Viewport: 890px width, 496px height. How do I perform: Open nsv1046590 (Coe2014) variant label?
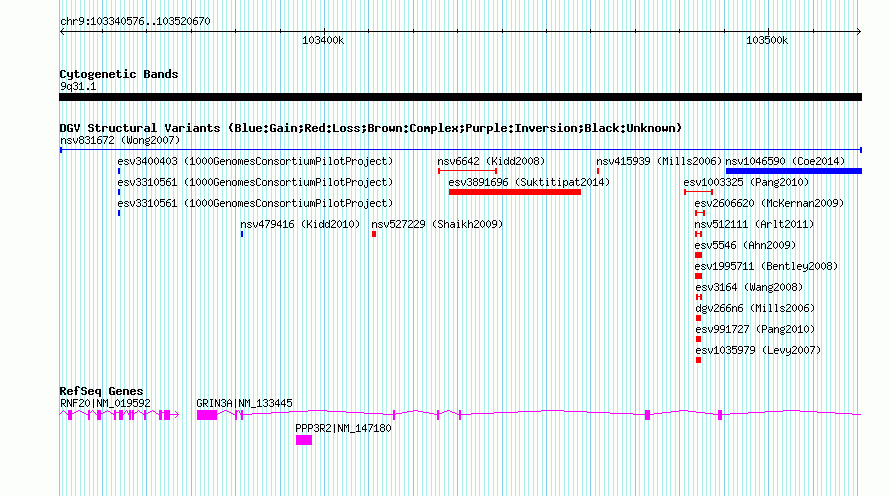pos(785,161)
